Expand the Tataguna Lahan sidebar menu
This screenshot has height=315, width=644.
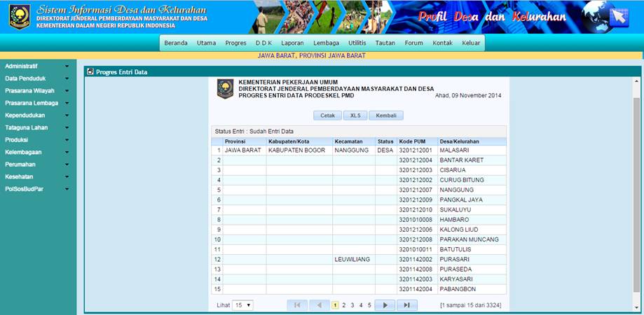(x=37, y=127)
